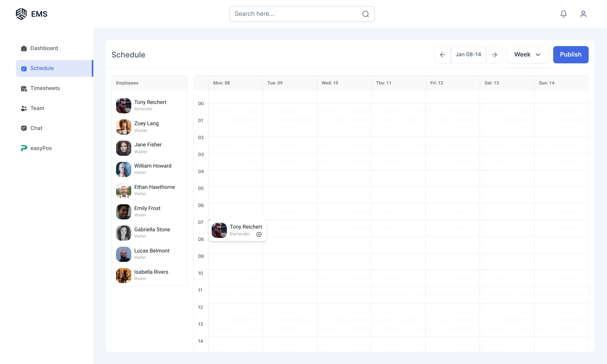Image resolution: width=607 pixels, height=364 pixels.
Task: Click the Schedule calendar icon
Action: pos(24,68)
